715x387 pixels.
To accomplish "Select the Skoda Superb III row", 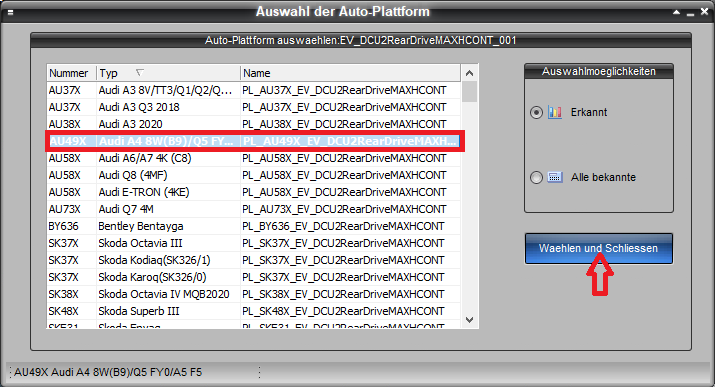I will [x=254, y=311].
